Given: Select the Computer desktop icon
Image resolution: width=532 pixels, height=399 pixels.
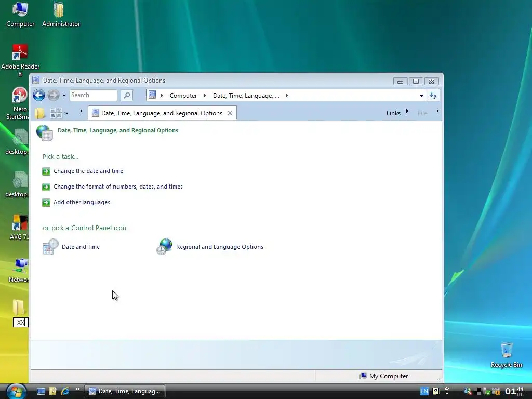Looking at the screenshot, I should (x=20, y=14).
